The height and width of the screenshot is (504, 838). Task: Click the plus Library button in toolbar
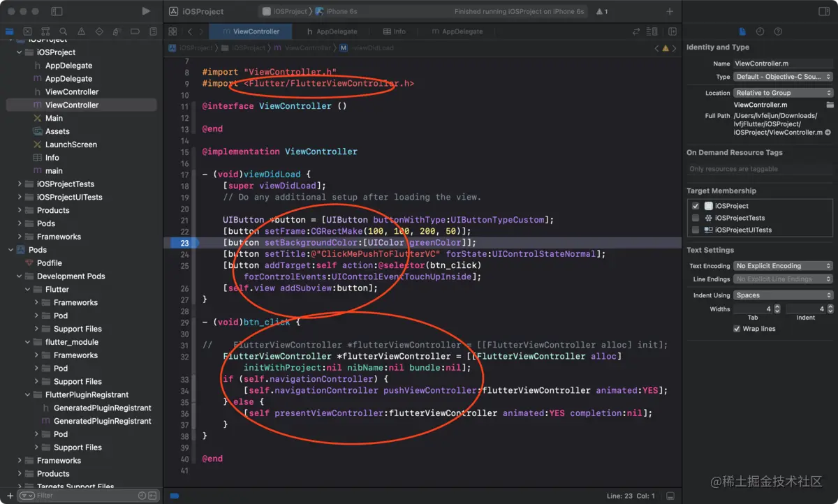click(x=670, y=11)
